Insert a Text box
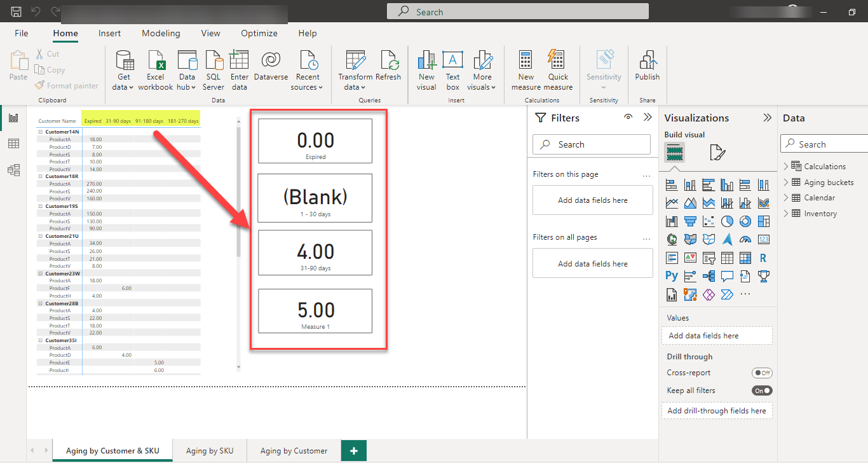 point(452,70)
